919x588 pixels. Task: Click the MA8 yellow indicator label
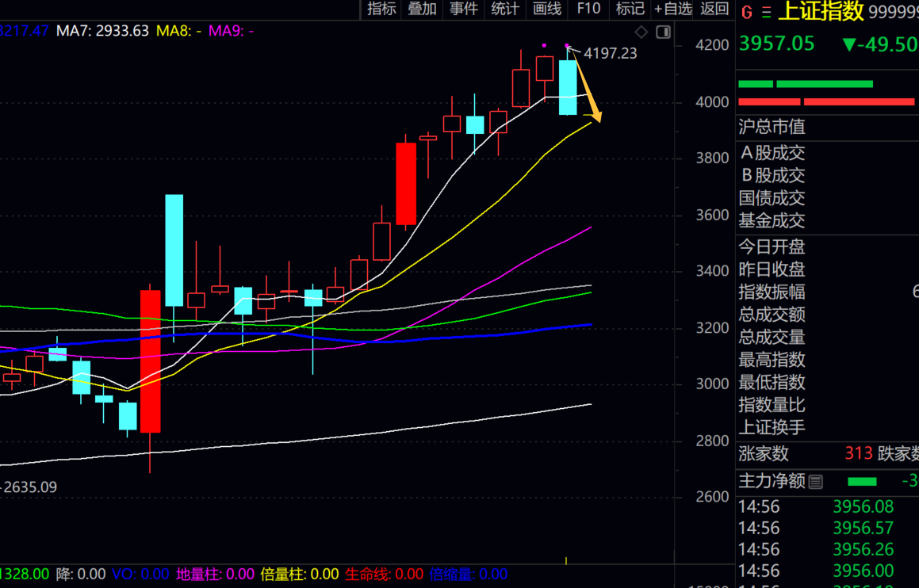coord(178,31)
